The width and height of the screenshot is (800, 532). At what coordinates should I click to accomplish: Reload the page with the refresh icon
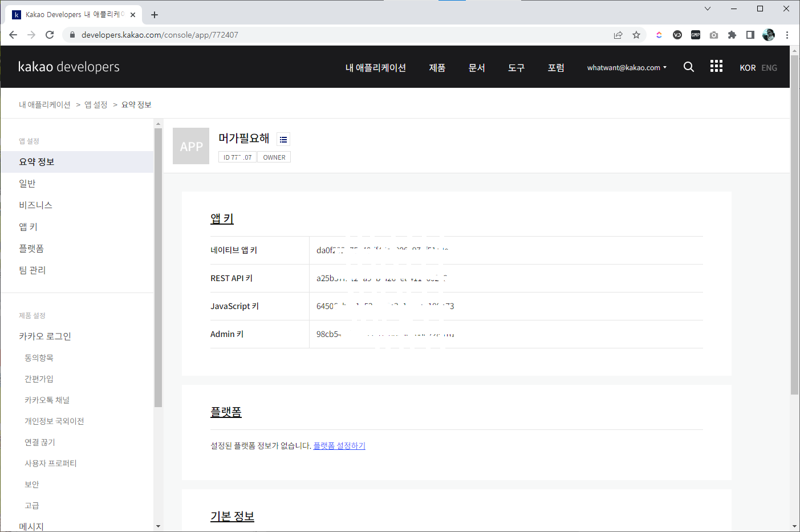click(50, 35)
